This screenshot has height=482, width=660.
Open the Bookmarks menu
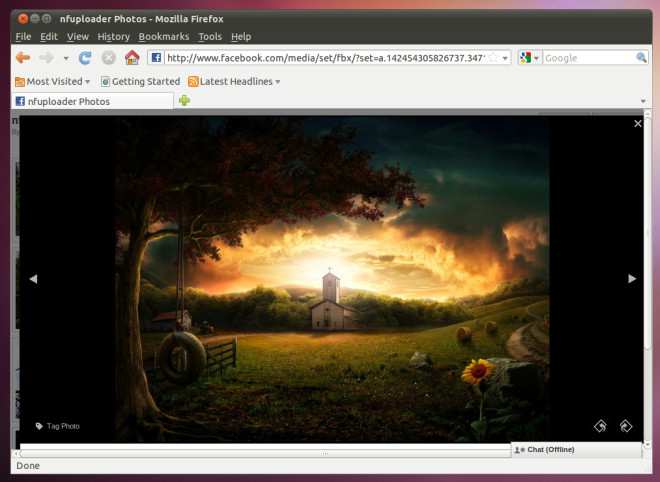[164, 37]
